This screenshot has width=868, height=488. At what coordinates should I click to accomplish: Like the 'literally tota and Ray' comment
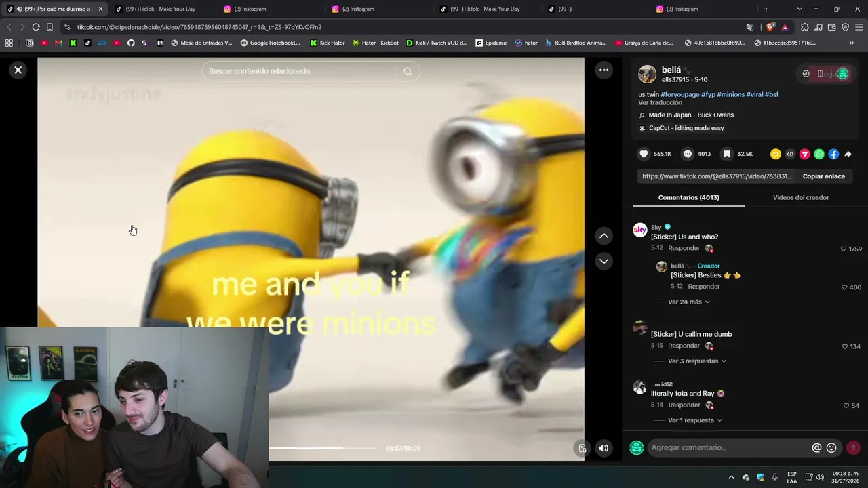pos(846,405)
